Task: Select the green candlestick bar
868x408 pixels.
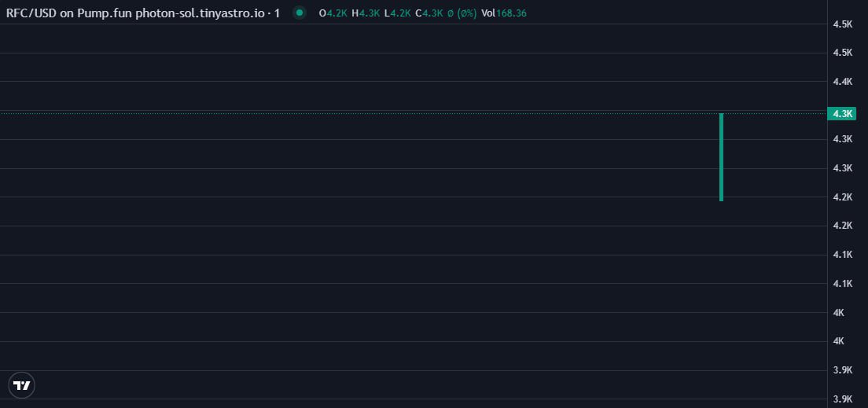Action: 721,157
